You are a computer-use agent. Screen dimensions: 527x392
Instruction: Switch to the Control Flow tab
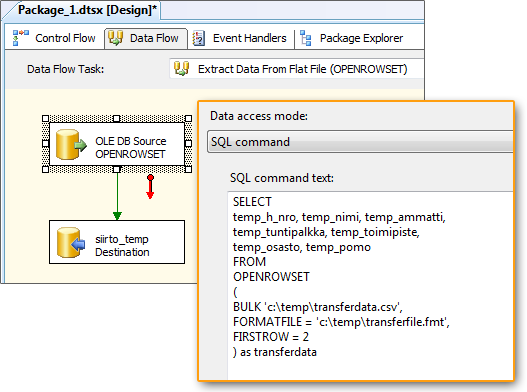55,38
